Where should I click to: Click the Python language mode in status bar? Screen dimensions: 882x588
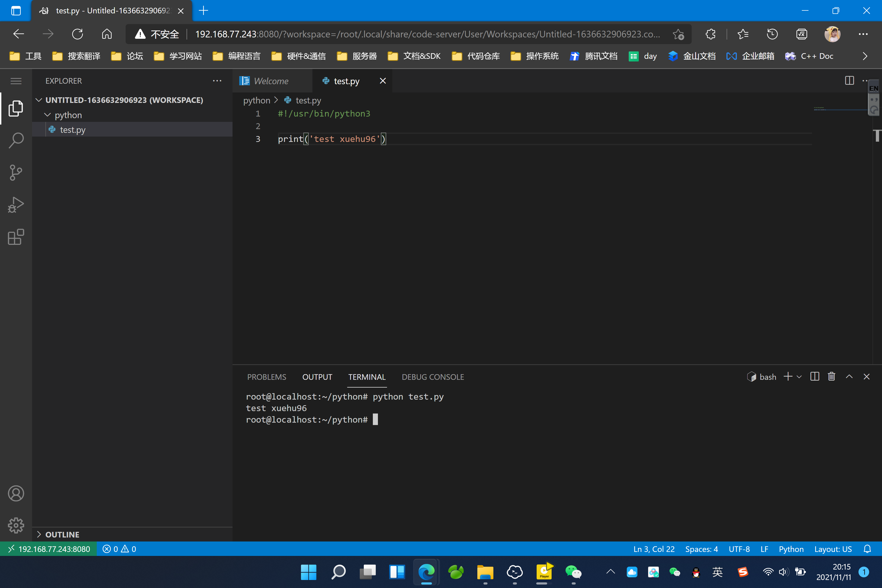pyautogui.click(x=791, y=549)
